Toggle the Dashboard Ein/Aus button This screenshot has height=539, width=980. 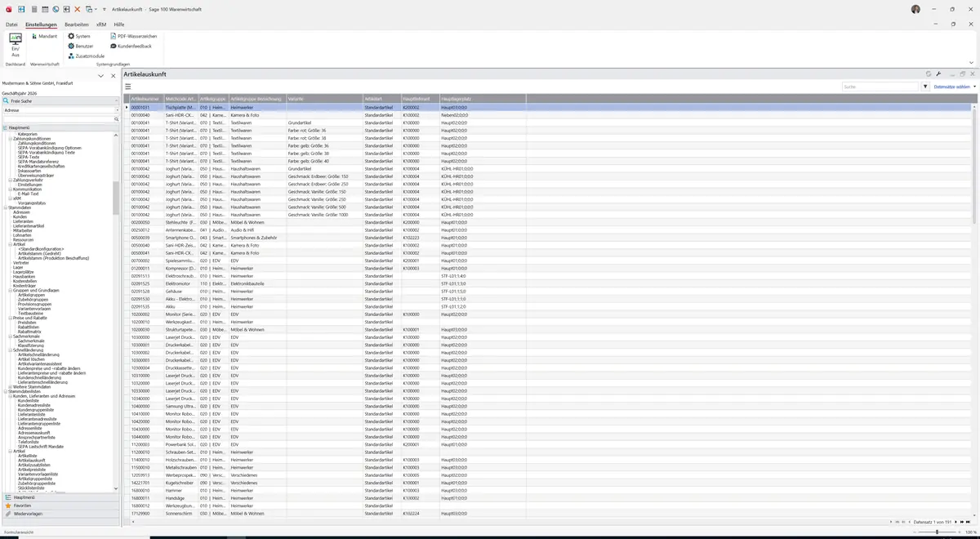(16, 44)
